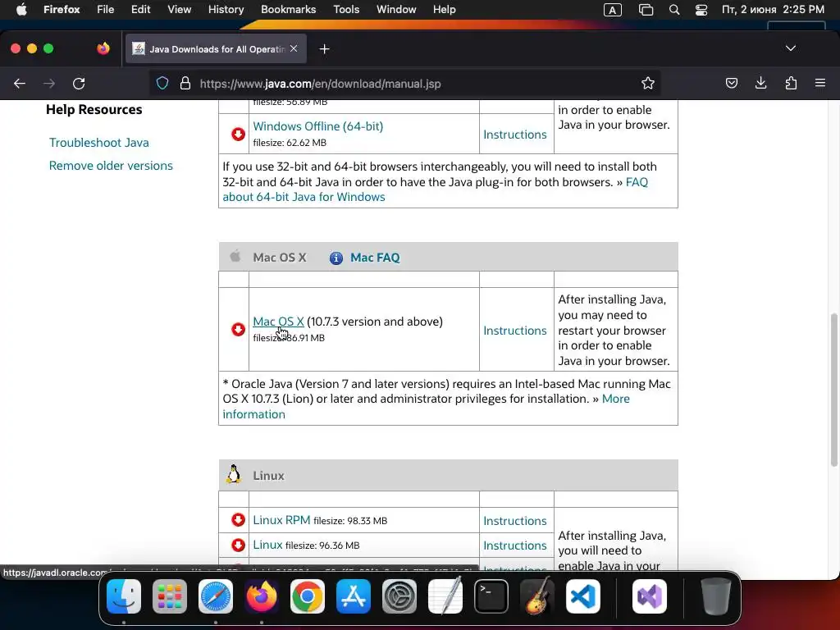Click the Firefox back arrow button
Image resolution: width=840 pixels, height=630 pixels.
pyautogui.click(x=20, y=84)
